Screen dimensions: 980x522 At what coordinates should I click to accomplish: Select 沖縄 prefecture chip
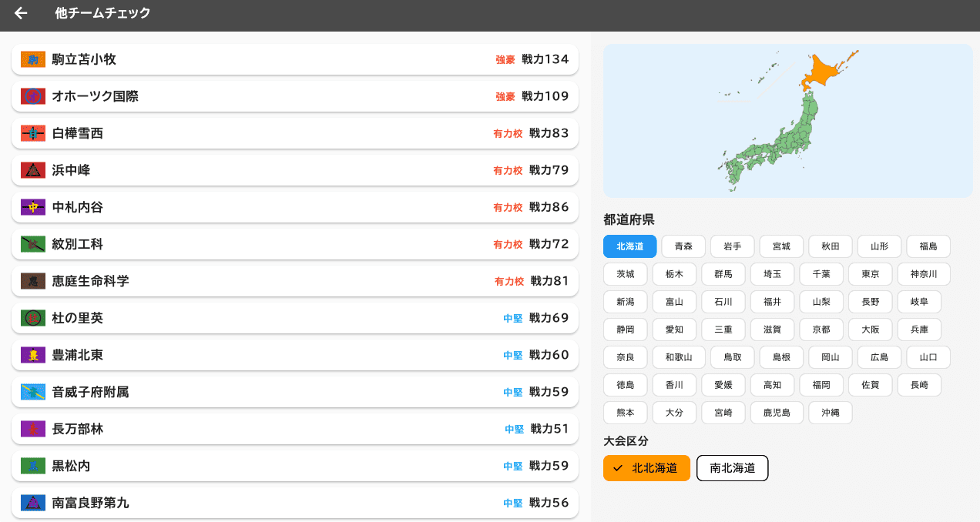pyautogui.click(x=831, y=413)
